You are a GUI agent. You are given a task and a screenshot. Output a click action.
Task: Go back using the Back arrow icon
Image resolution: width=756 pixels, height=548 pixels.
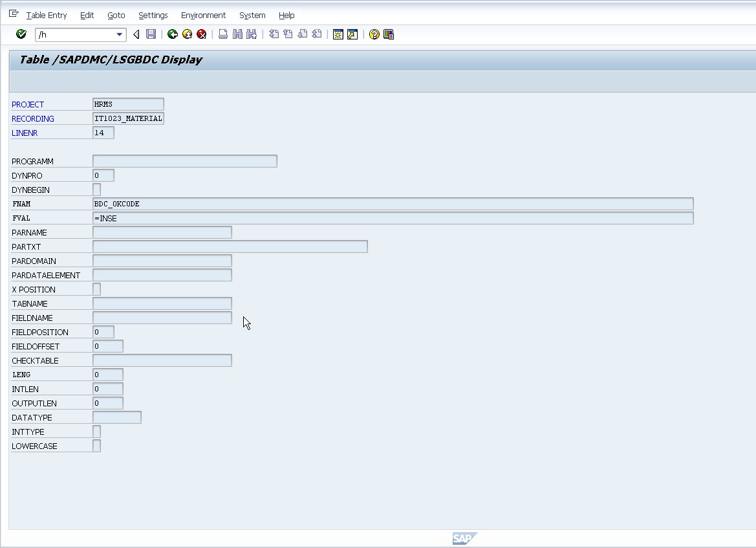172,34
